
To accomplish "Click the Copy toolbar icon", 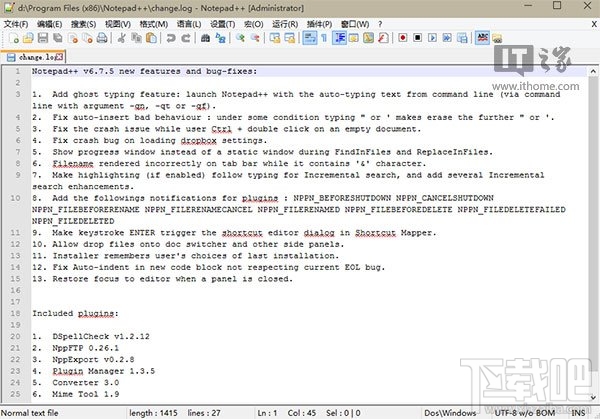I will (137, 38).
